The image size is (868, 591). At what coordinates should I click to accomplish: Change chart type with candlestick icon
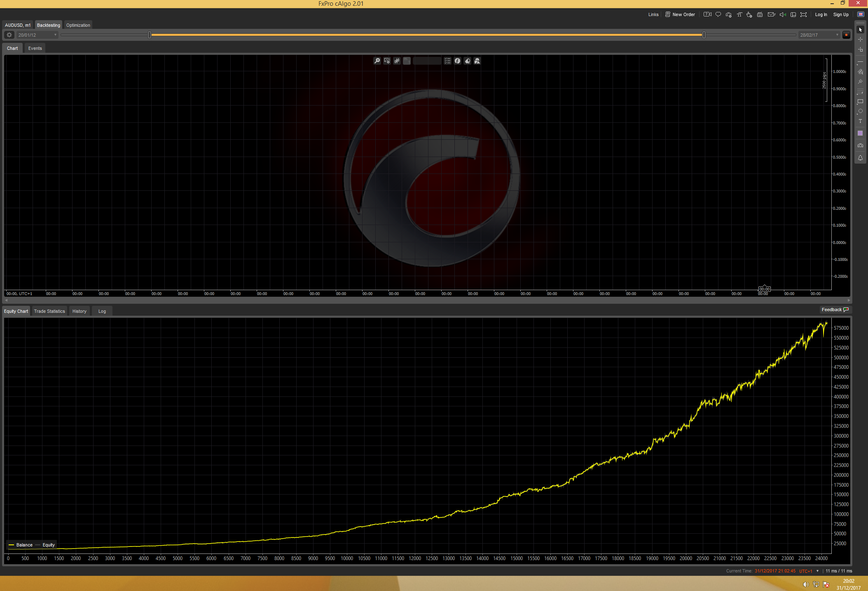point(397,61)
